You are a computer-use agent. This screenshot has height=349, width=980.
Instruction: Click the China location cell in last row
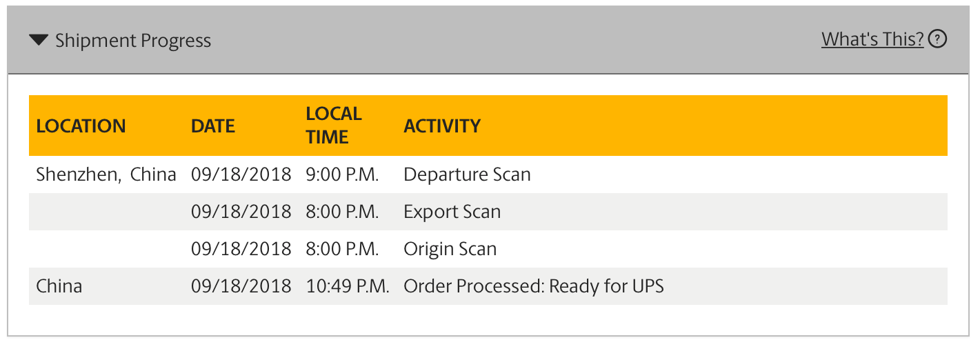[59, 286]
